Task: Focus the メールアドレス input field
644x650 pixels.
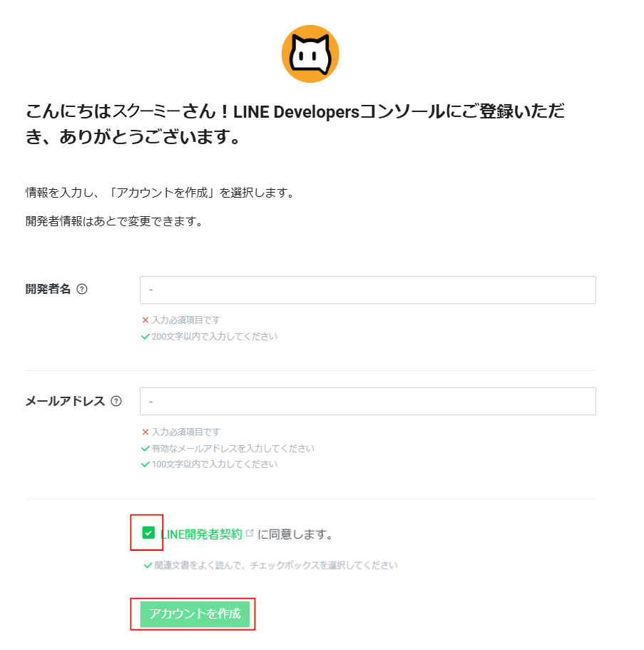Action: pyautogui.click(x=367, y=401)
